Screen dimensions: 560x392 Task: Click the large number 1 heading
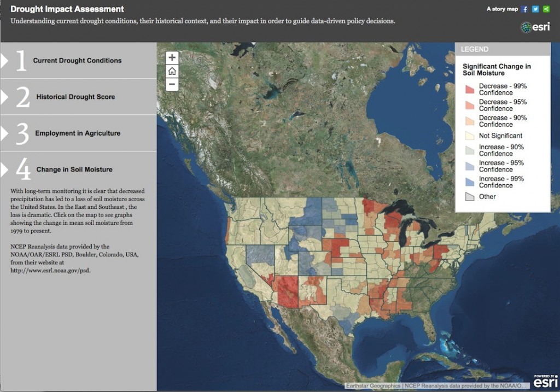[x=21, y=61]
